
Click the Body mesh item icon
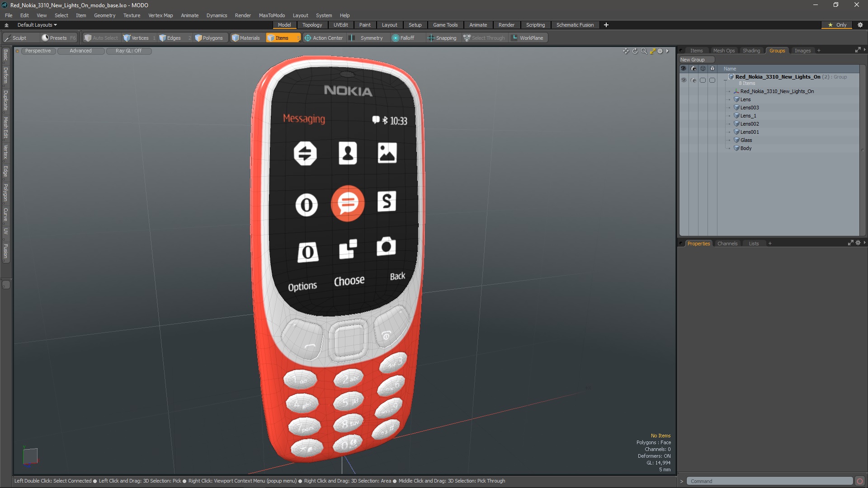(736, 148)
